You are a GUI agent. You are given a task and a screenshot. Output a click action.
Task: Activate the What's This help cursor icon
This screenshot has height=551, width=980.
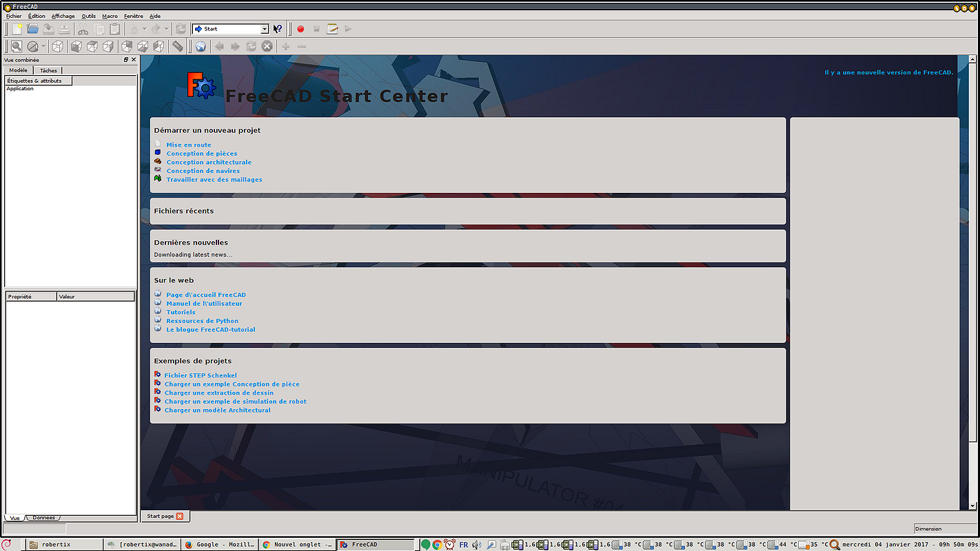[x=278, y=29]
